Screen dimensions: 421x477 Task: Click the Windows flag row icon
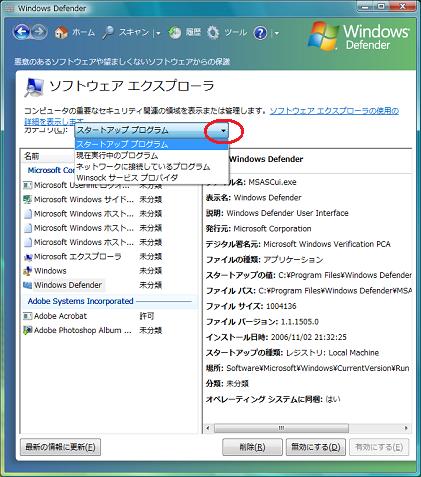(x=28, y=271)
